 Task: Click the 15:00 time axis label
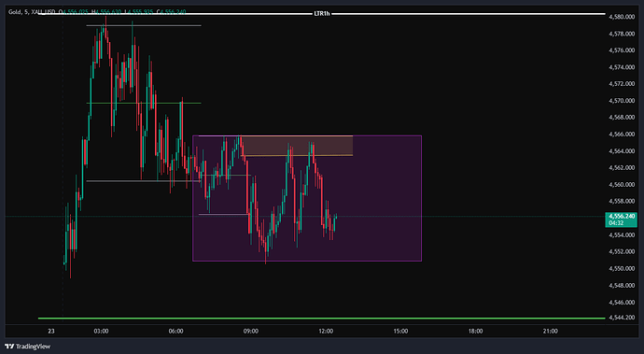click(400, 331)
